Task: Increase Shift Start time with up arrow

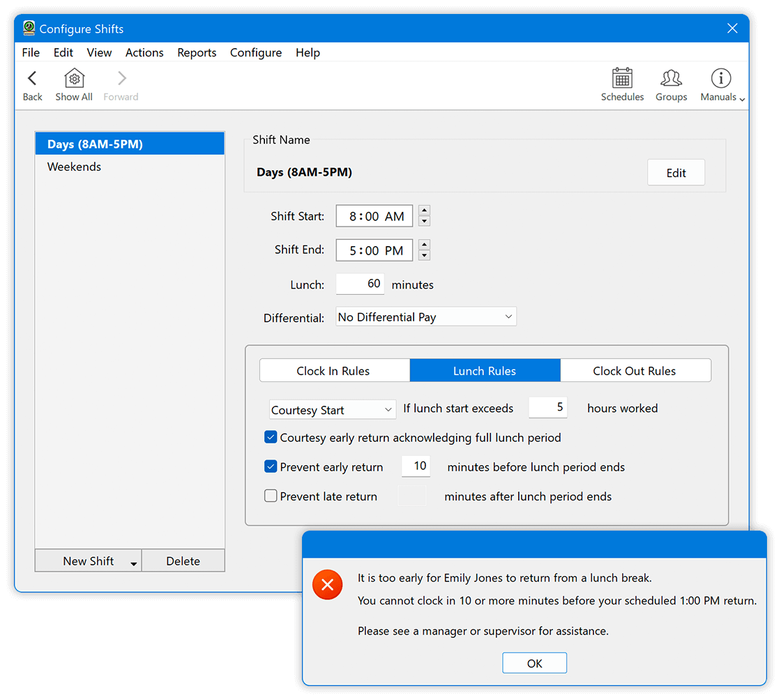Action: pyautogui.click(x=425, y=211)
